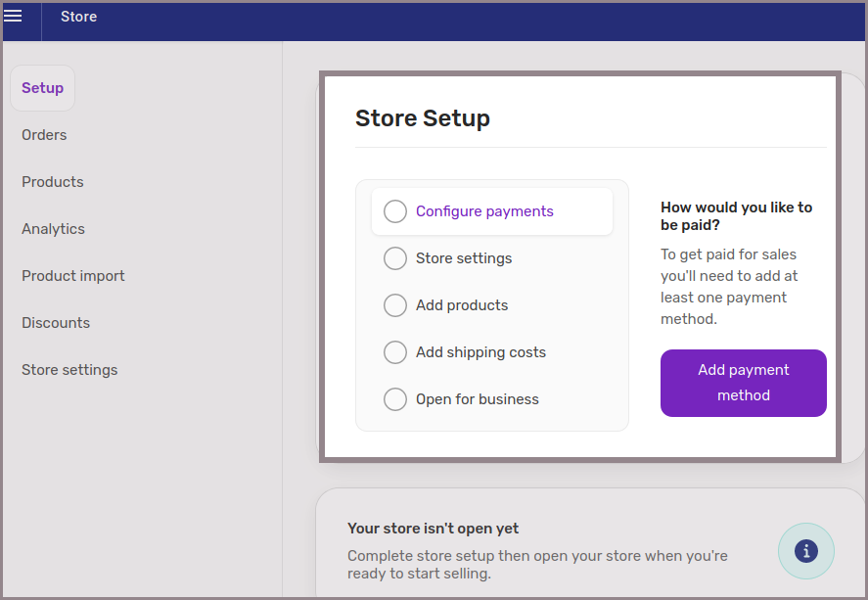Click the info icon in store-not-open banner
Image resolution: width=868 pixels, height=600 pixels.
[805, 551]
